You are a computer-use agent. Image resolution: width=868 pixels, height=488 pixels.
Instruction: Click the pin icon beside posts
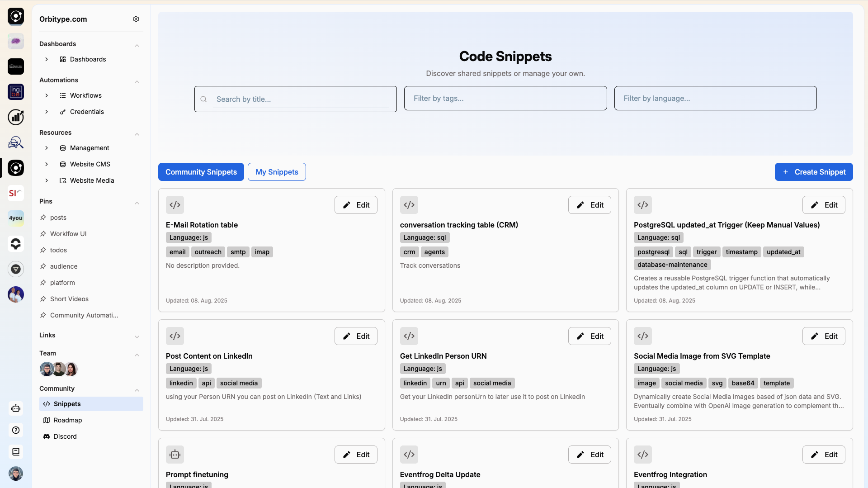[x=43, y=218]
